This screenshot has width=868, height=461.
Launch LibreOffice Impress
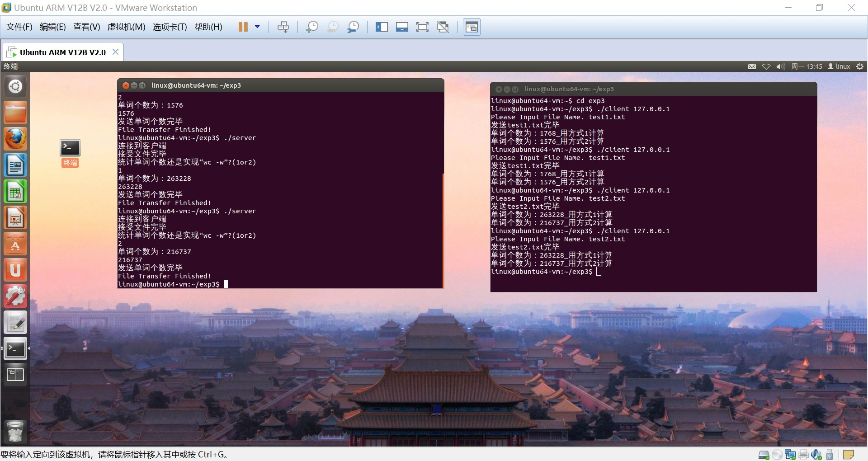15,217
